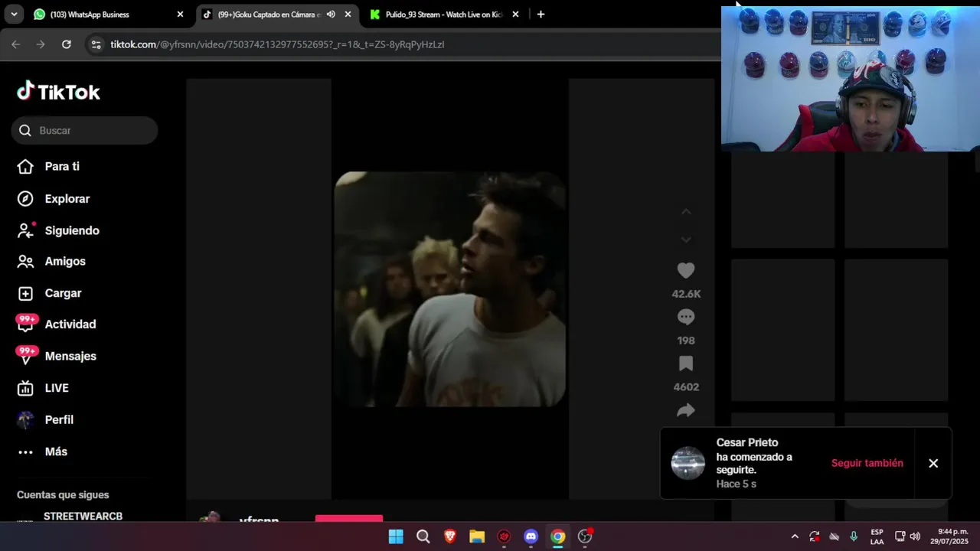
Task: Mute the TikTok tab audio icon
Action: click(x=331, y=15)
